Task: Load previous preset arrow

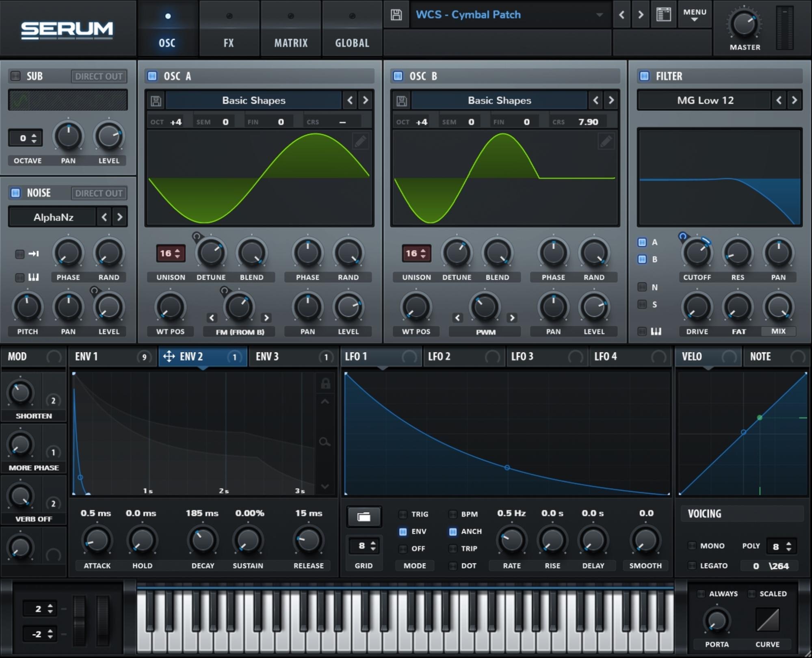Action: click(x=621, y=15)
